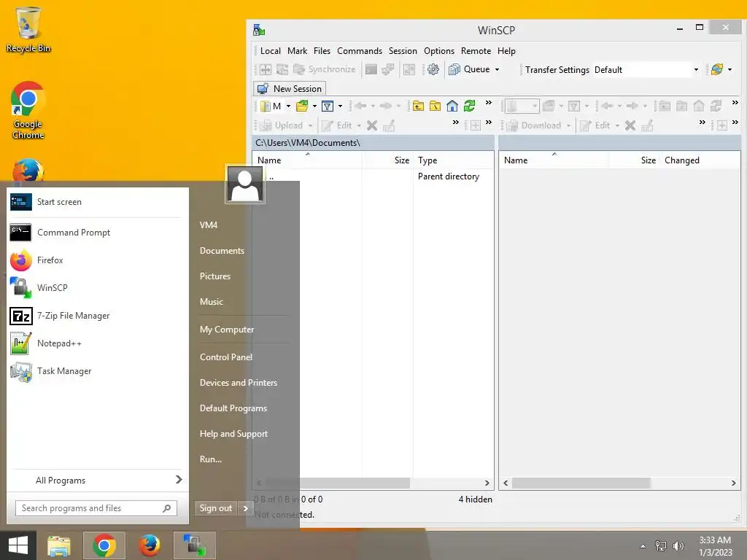Open the Local menu
This screenshot has height=560, width=747.
[270, 51]
